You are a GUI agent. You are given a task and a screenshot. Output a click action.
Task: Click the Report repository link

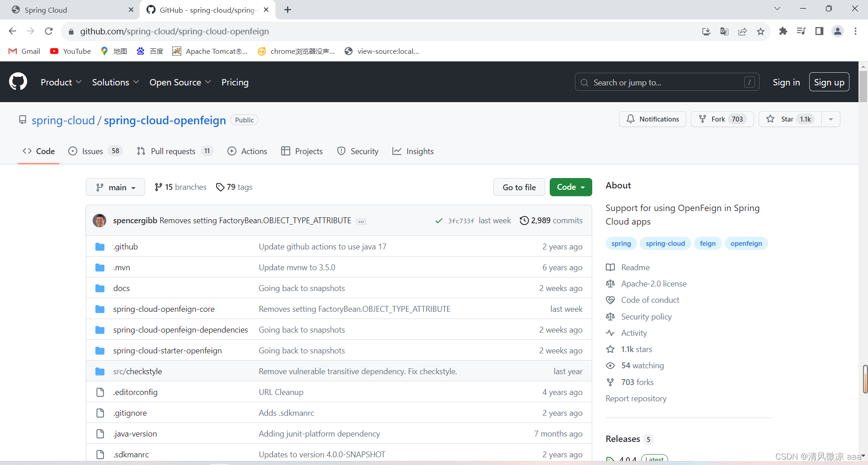point(636,399)
